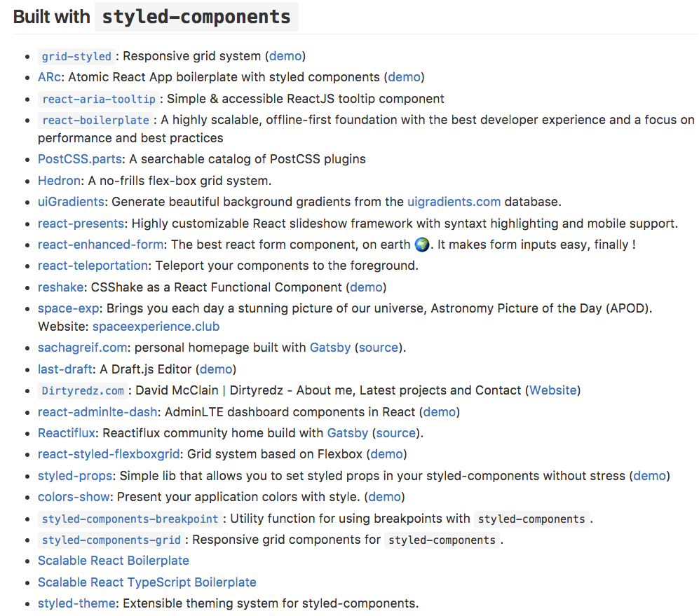
Task: Click styled-components code after 'breakpoints with'
Action: [x=531, y=519]
